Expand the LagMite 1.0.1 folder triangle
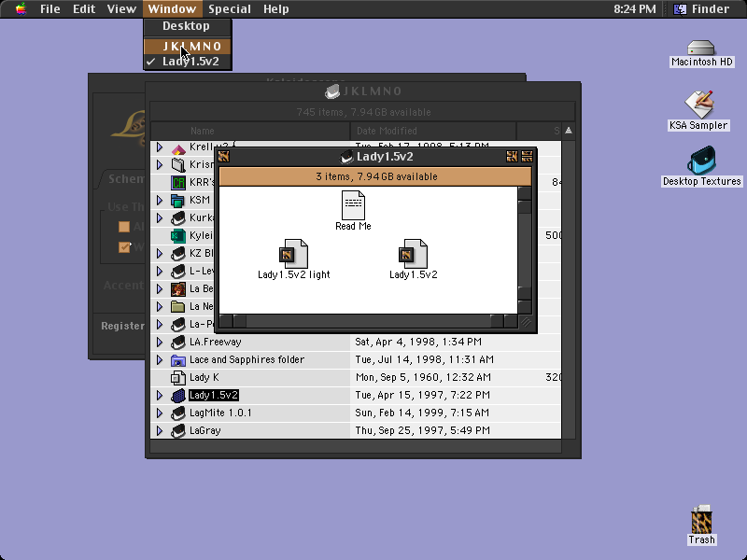Screen dimensions: 747x560 click(160, 413)
